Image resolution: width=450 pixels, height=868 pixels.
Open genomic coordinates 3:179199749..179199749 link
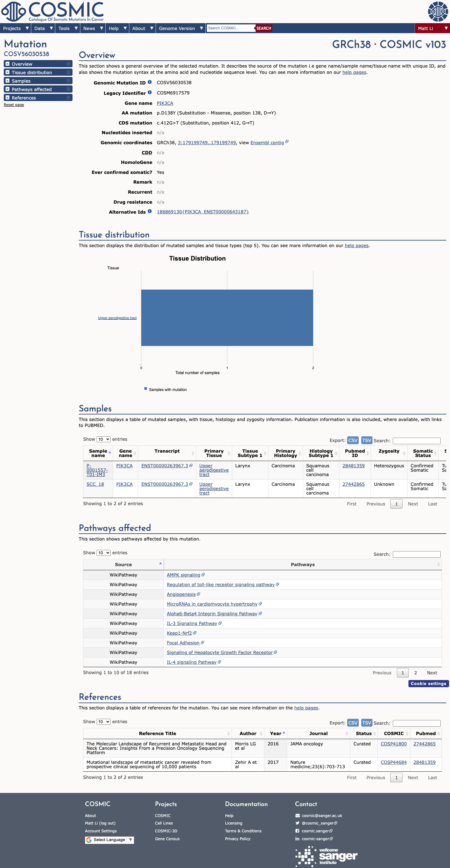pyautogui.click(x=207, y=143)
